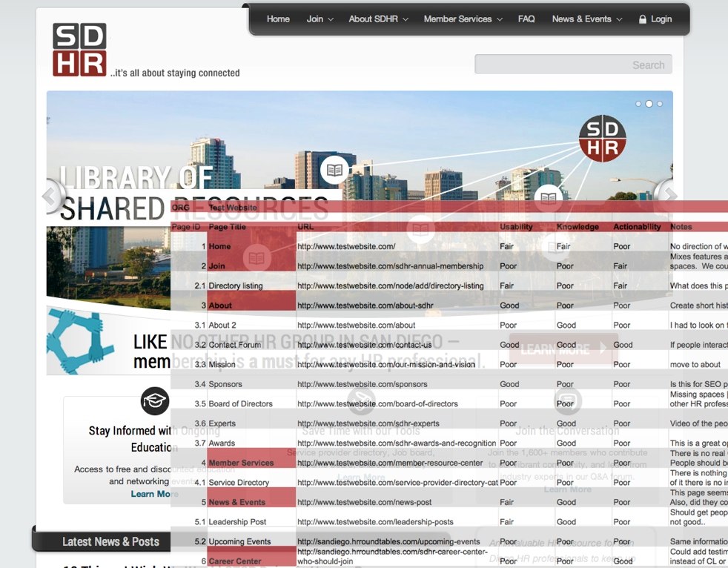Expand the News & Events dropdown arrow

click(619, 19)
